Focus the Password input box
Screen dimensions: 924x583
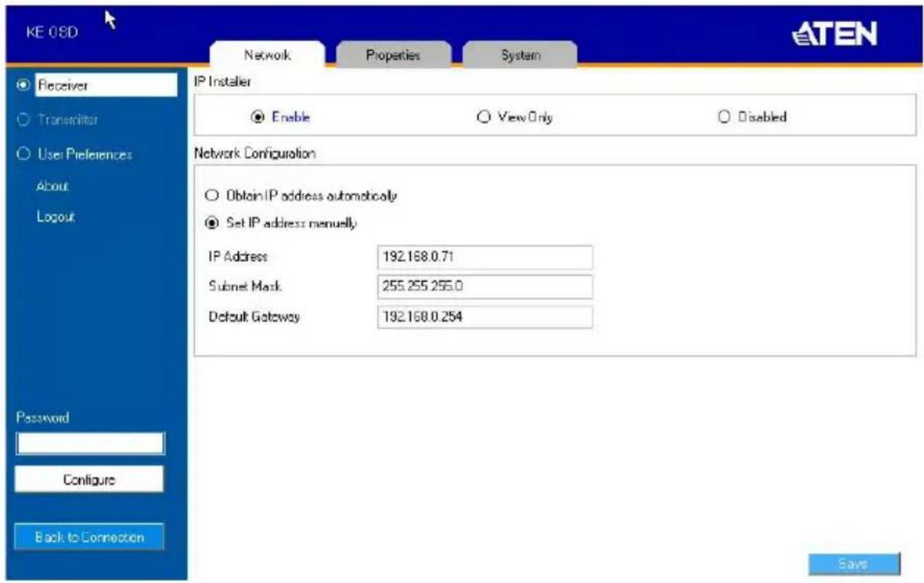pos(90,443)
